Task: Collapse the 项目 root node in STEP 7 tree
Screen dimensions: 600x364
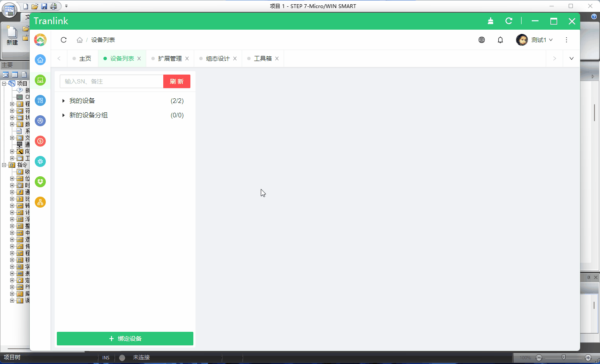Action: click(x=4, y=84)
